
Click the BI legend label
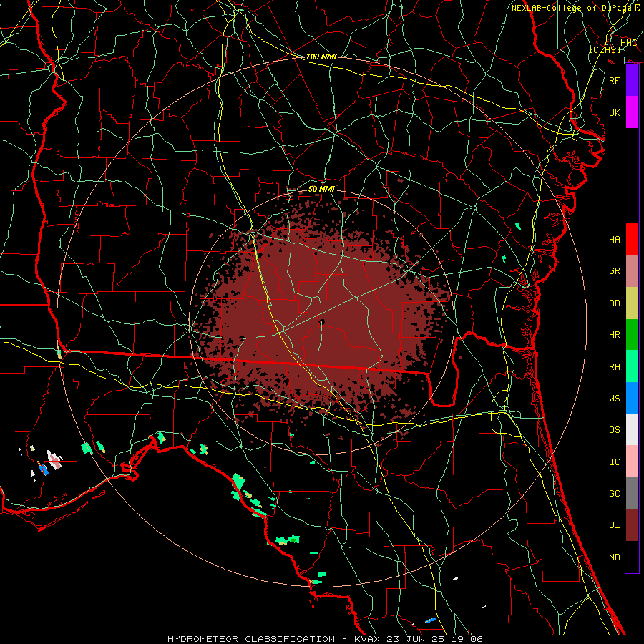(615, 525)
